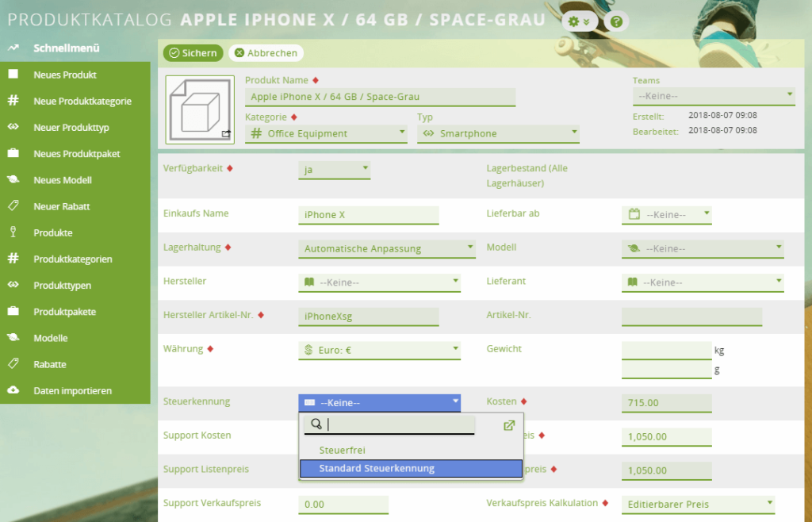Click the Neuer Rabatt tag icon
The width and height of the screenshot is (812, 522).
13,206
